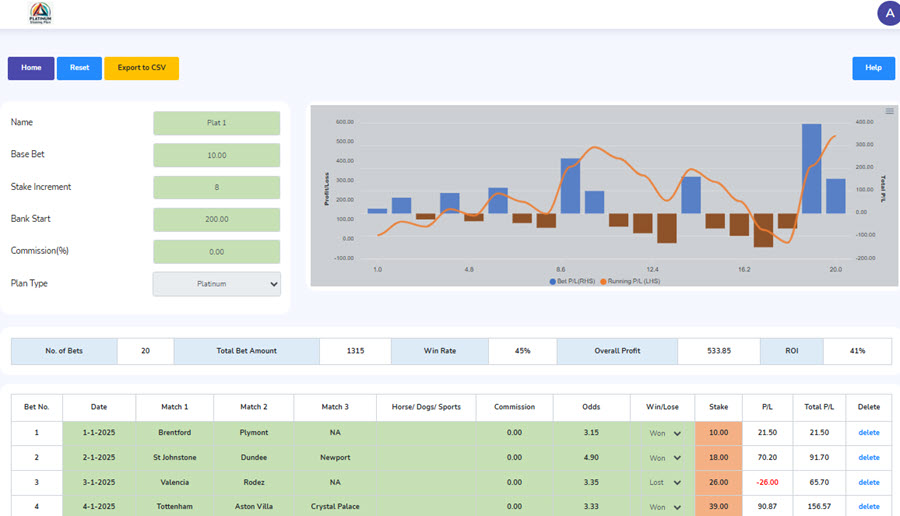
Task: Open the Help button
Action: tap(873, 68)
